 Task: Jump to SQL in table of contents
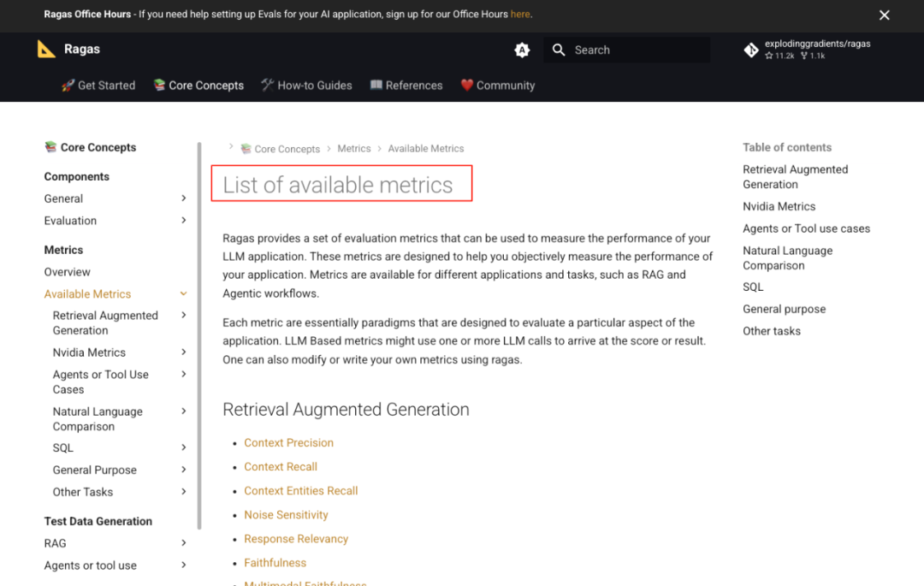tap(753, 287)
